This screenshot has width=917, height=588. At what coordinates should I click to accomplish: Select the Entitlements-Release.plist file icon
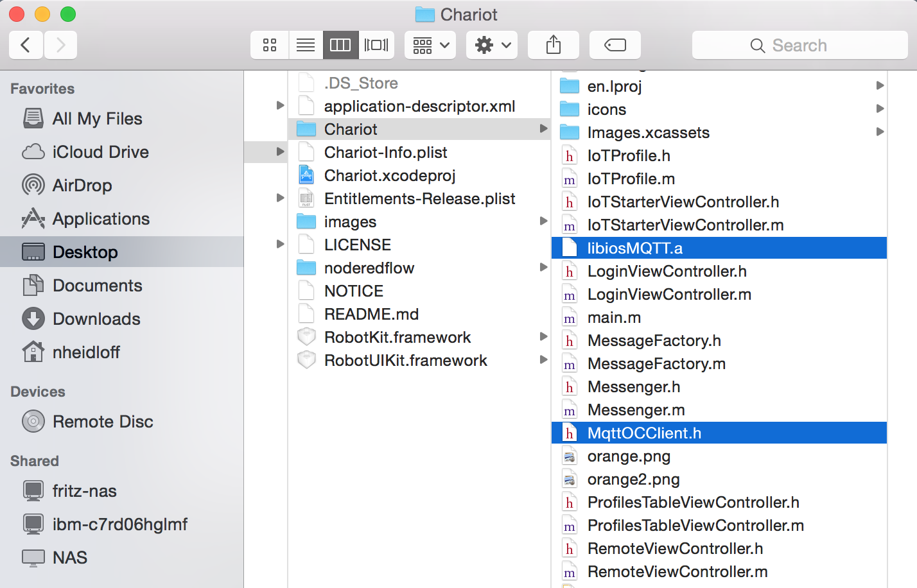click(306, 198)
